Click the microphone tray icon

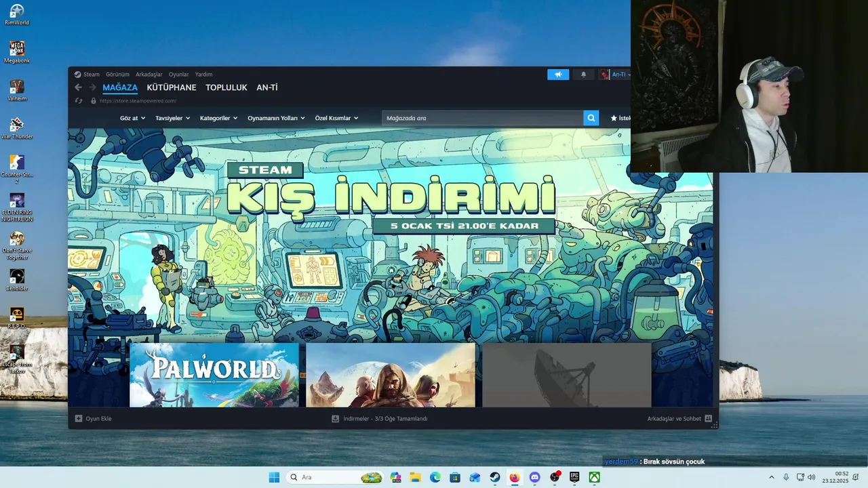click(x=786, y=477)
